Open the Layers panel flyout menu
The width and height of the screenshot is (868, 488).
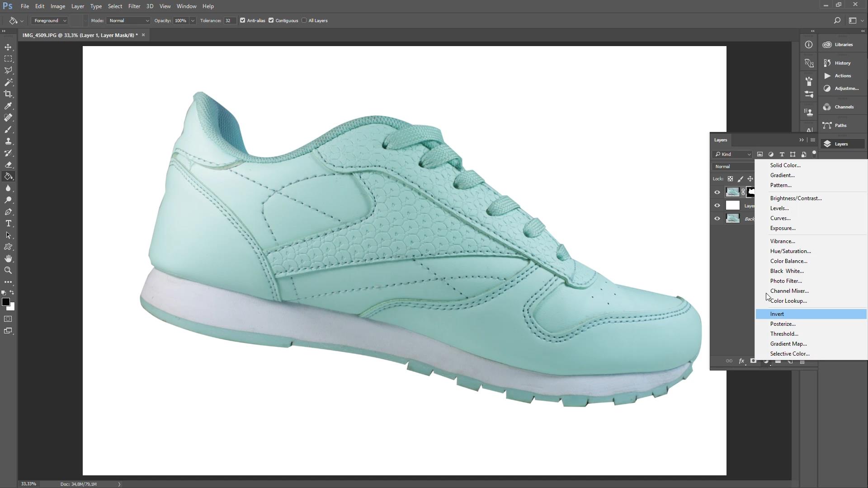812,140
